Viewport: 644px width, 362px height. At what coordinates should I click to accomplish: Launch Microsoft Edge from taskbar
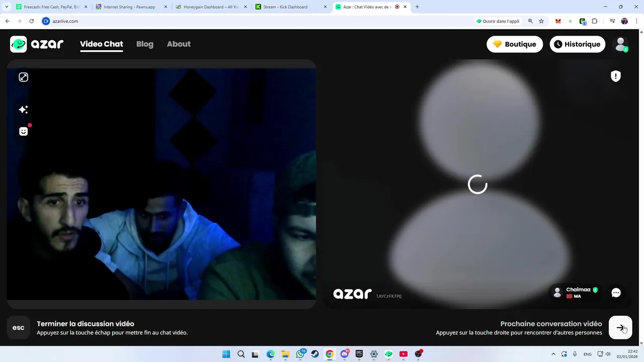[271, 354]
